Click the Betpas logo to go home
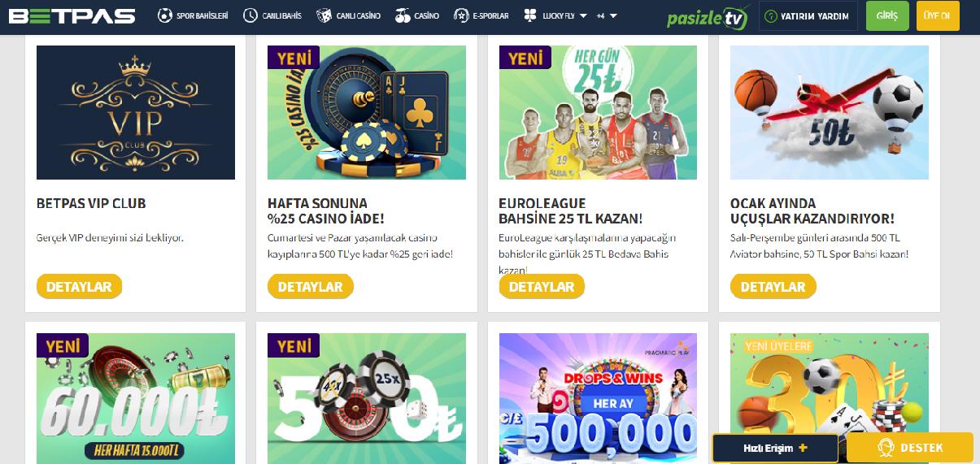 click(x=72, y=15)
